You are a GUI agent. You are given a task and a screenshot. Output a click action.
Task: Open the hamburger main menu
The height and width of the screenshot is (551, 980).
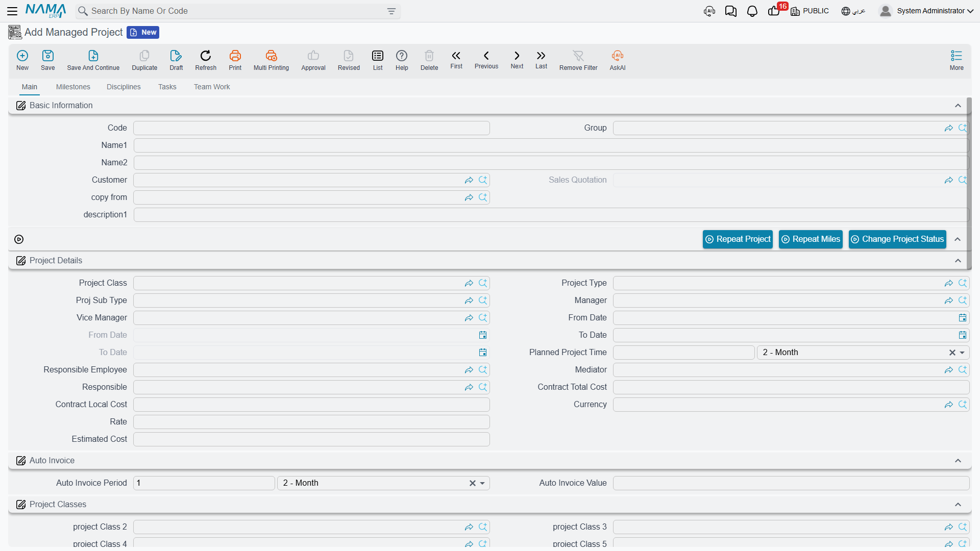point(12,11)
